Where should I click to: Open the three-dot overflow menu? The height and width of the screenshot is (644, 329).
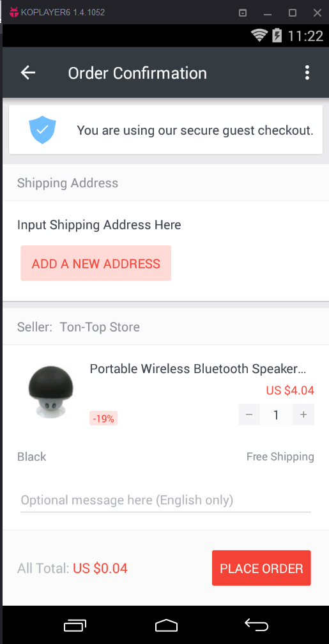[x=307, y=73]
